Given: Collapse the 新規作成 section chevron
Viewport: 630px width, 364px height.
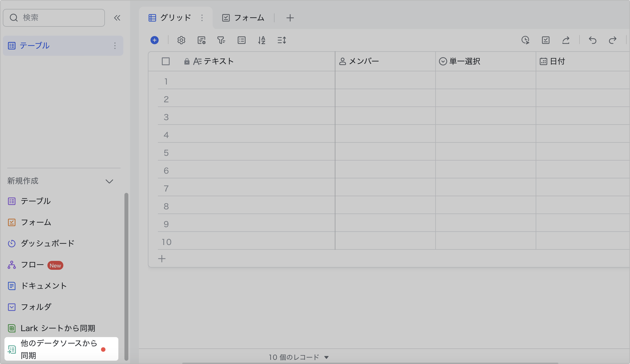Looking at the screenshot, I should [x=109, y=181].
